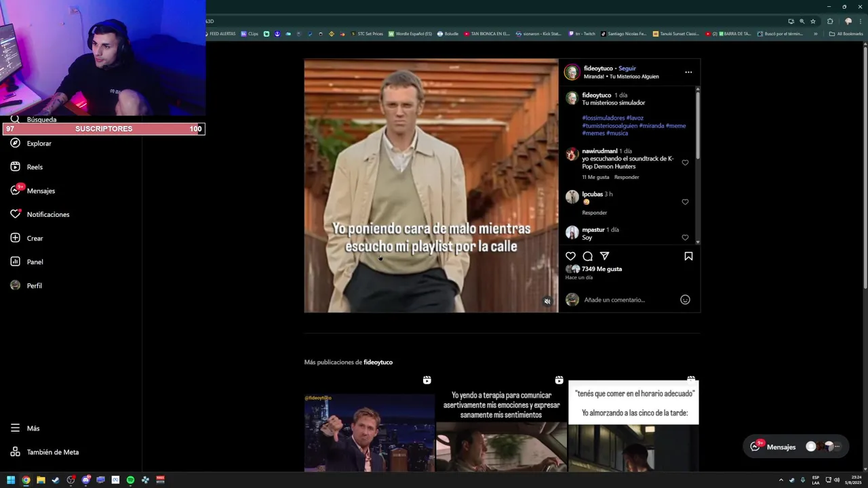The width and height of the screenshot is (868, 488).
Task: Like lpcubas's comment
Action: [x=685, y=202]
